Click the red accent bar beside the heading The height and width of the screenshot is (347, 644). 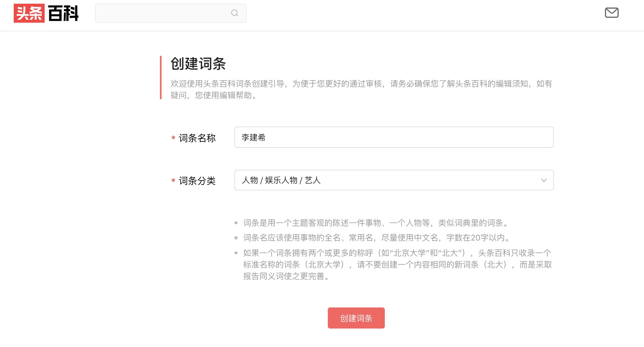coord(161,78)
